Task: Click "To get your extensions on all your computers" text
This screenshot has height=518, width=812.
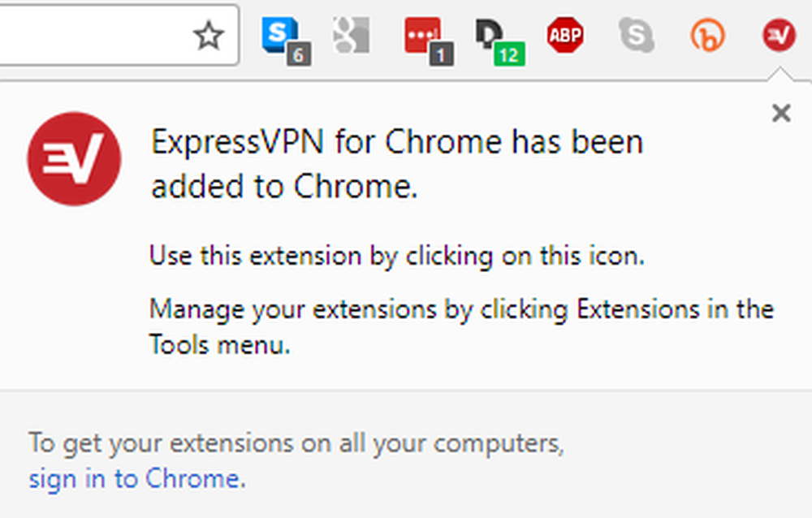Action: coord(296,444)
